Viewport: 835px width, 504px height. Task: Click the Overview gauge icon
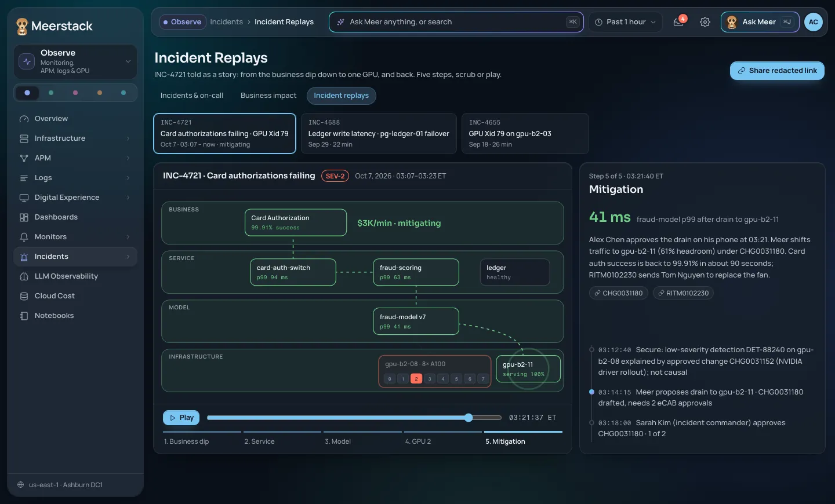pos(24,119)
